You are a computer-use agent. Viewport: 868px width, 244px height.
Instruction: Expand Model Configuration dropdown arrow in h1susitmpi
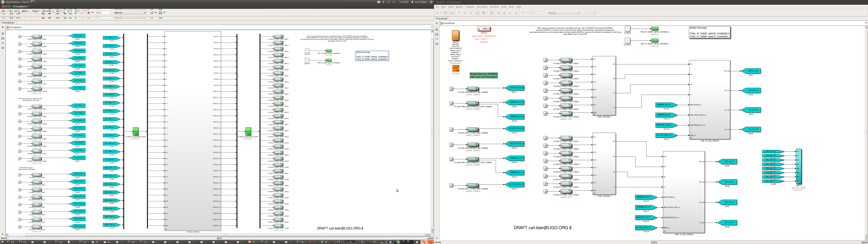pyautogui.click(x=487, y=13)
